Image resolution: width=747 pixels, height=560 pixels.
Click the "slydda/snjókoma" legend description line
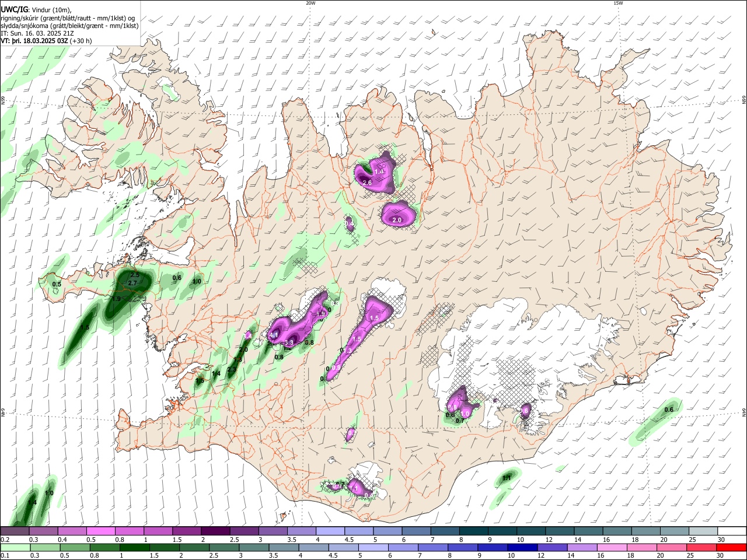[x=69, y=26]
